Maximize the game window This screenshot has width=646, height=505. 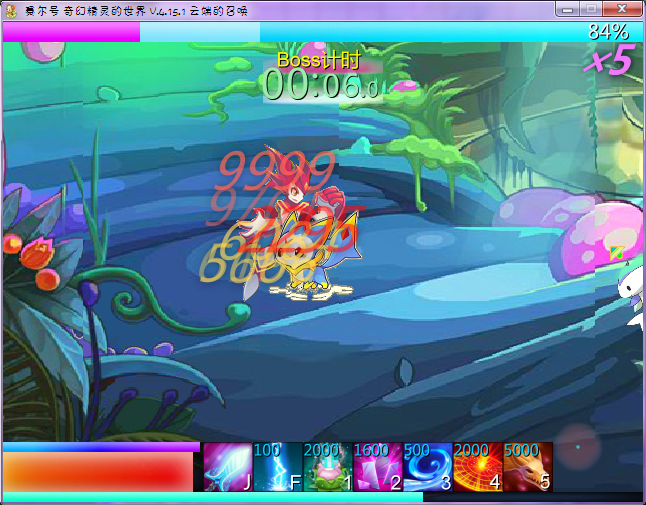point(591,9)
